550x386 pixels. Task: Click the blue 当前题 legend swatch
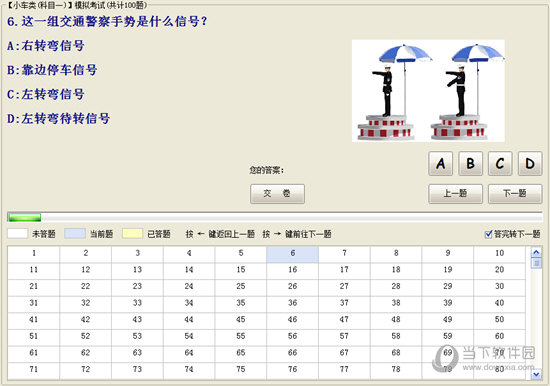tap(75, 234)
